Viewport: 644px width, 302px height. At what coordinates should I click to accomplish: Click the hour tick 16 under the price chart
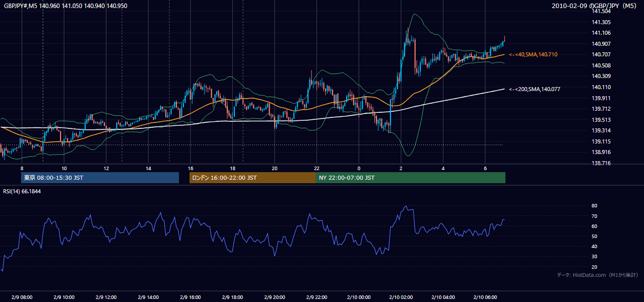pos(190,168)
